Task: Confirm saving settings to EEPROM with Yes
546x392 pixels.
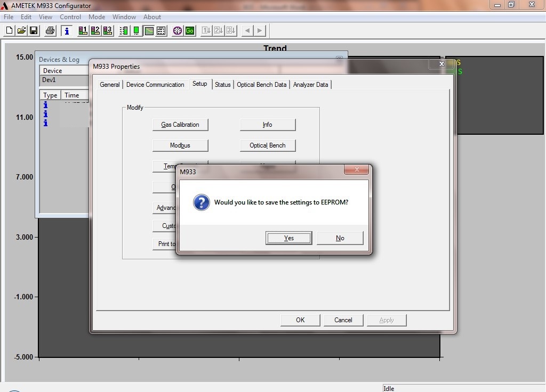Action: [288, 238]
